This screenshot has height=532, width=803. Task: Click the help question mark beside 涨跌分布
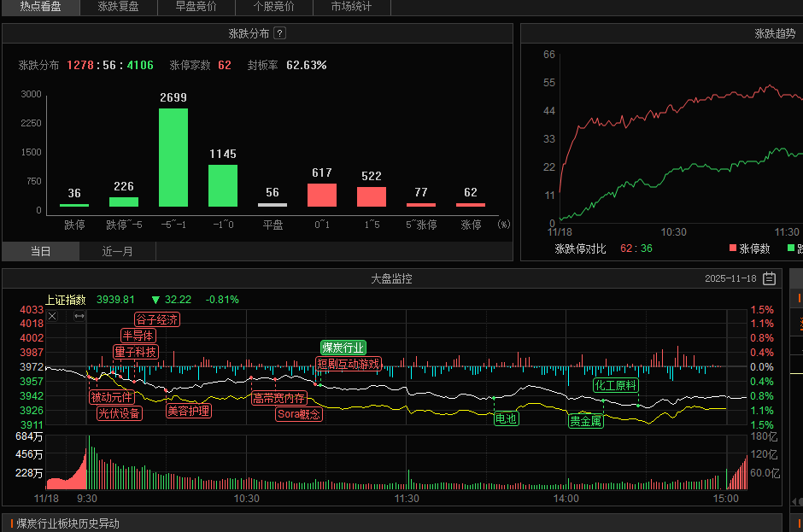coord(280,34)
